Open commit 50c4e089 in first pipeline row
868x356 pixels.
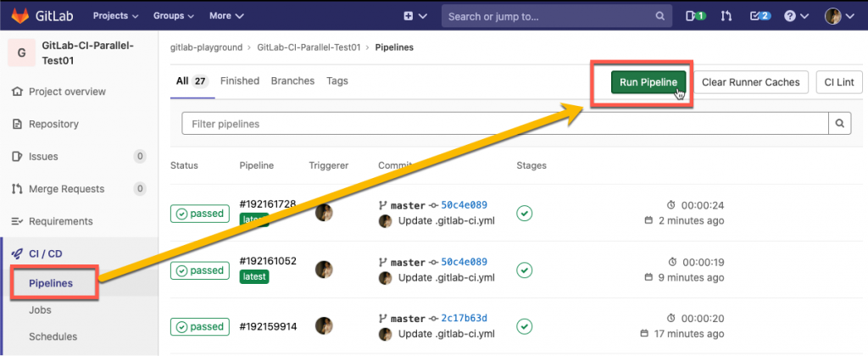pyautogui.click(x=464, y=205)
